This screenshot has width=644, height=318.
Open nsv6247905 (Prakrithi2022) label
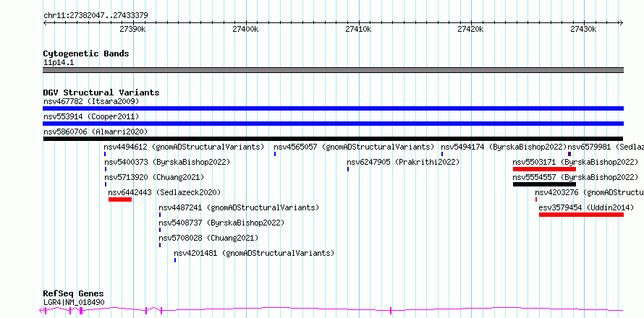click(403, 162)
